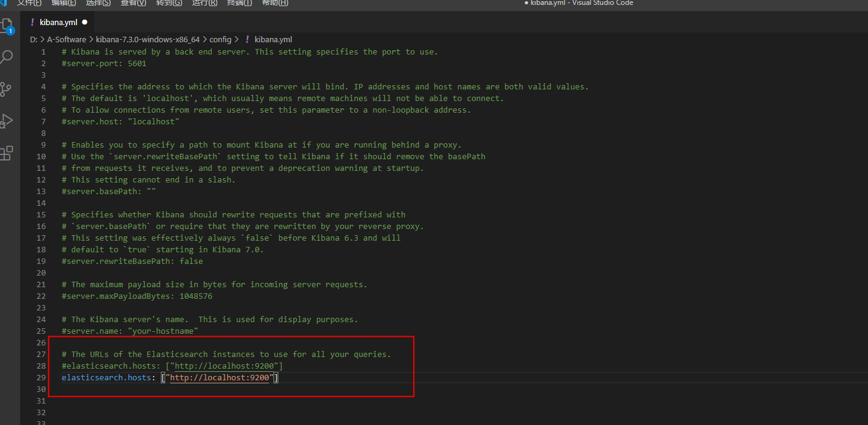This screenshot has height=425, width=868.
Task: Open the kibana.yml file breadcrumb
Action: (273, 39)
